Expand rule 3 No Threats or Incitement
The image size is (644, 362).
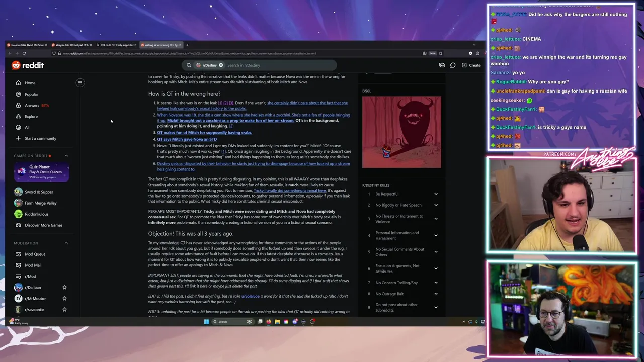[x=436, y=219]
